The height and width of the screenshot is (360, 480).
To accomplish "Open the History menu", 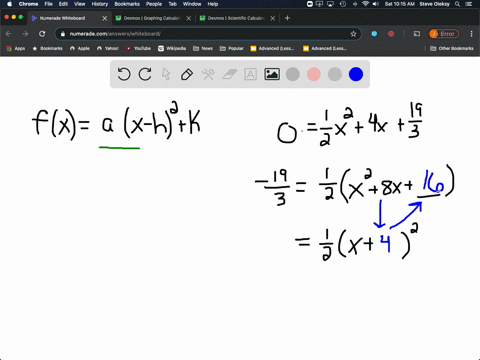I will [100, 4].
